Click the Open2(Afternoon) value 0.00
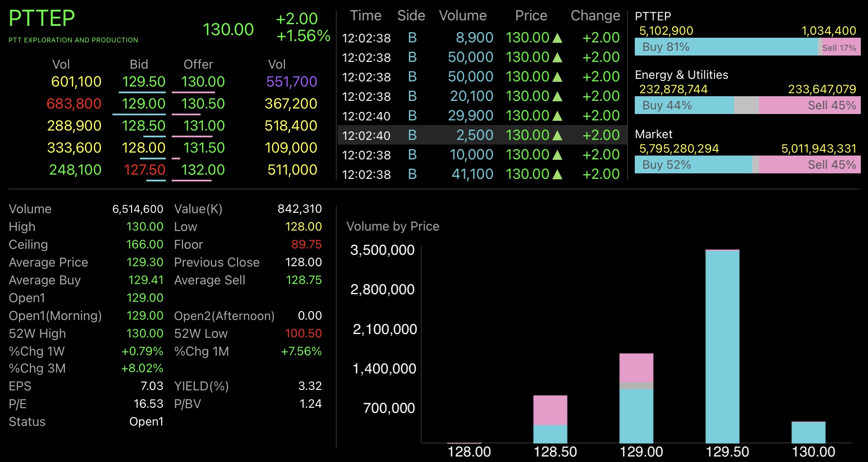 pos(310,315)
